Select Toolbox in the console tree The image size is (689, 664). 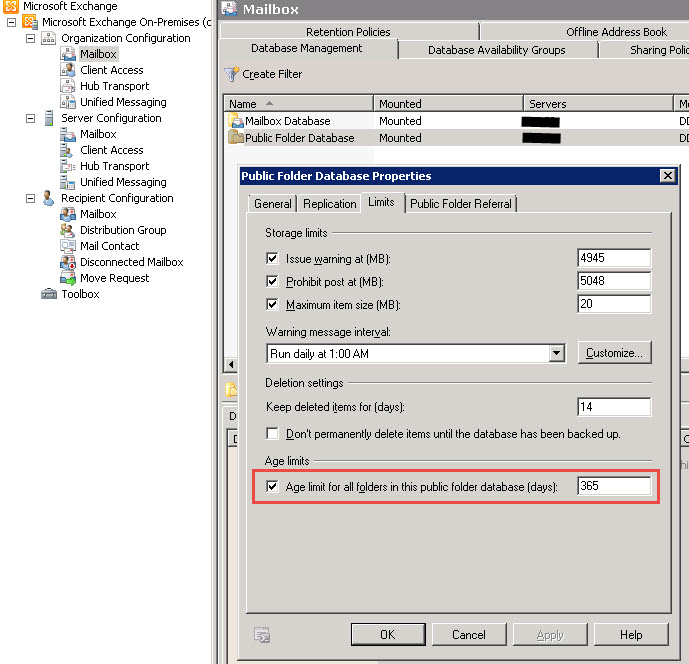(x=80, y=294)
